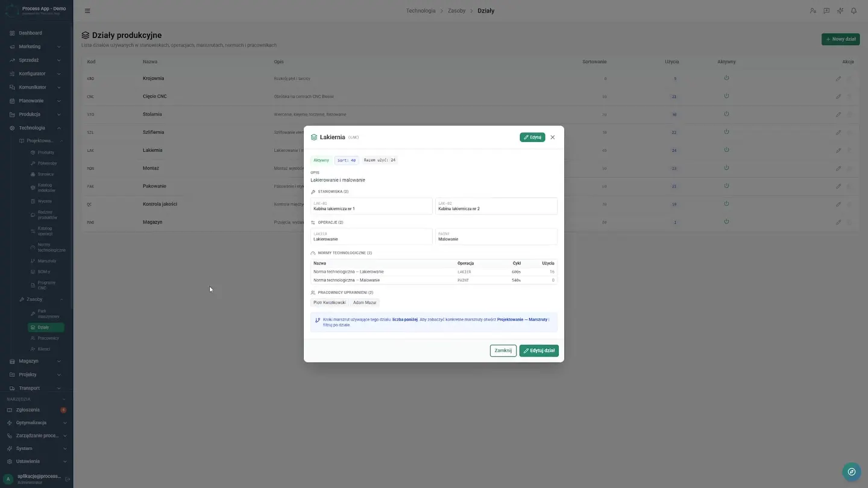868x488 pixels.
Task: Expand the Komunikator sidebar section
Action: (x=36, y=87)
